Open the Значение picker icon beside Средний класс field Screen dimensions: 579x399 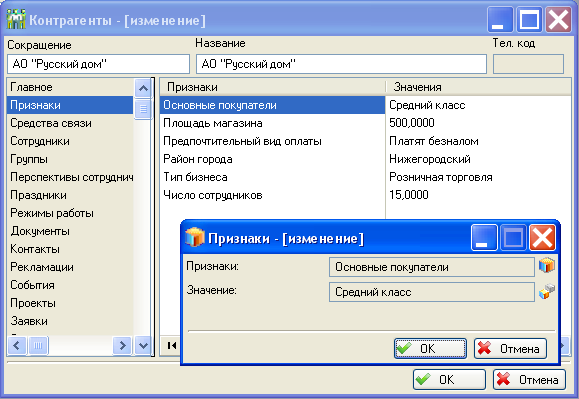pyautogui.click(x=547, y=291)
